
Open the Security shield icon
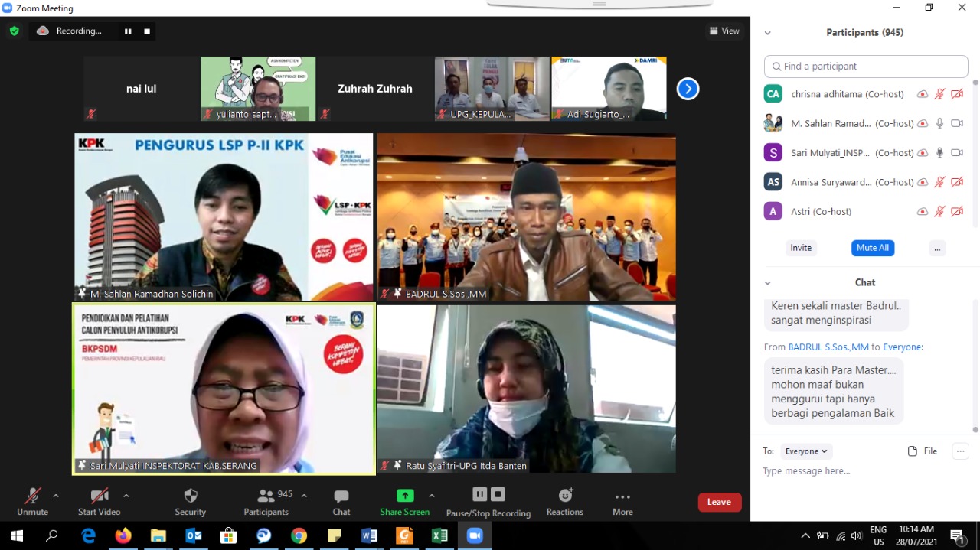tap(191, 496)
